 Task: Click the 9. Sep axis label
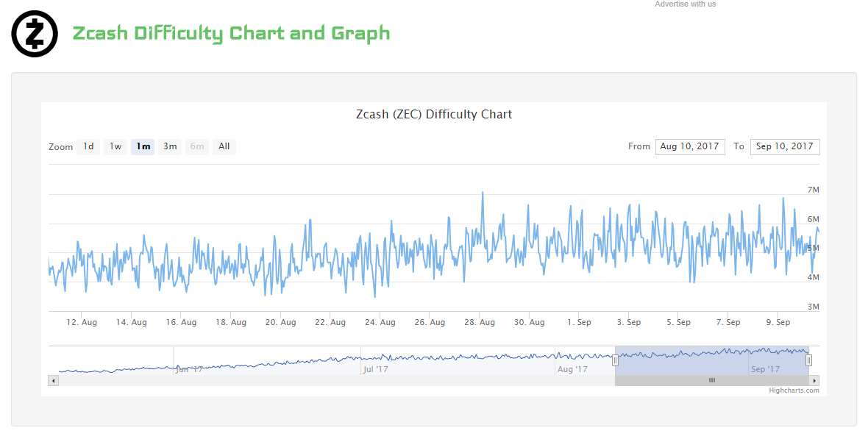[778, 322]
